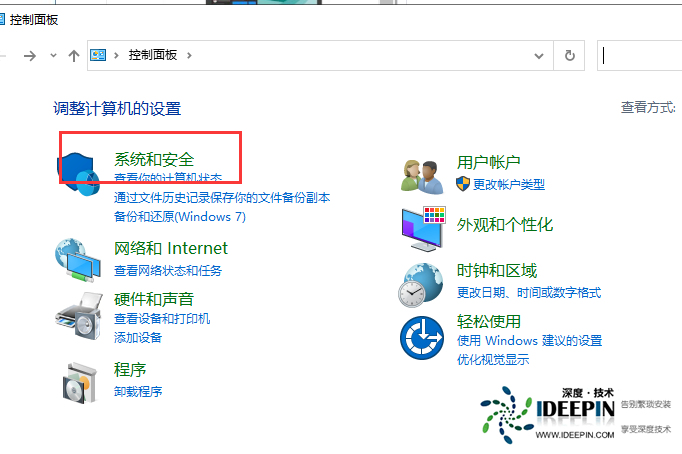This screenshot has height=454, width=682.
Task: Refresh the Control Panel view
Action: pos(569,56)
